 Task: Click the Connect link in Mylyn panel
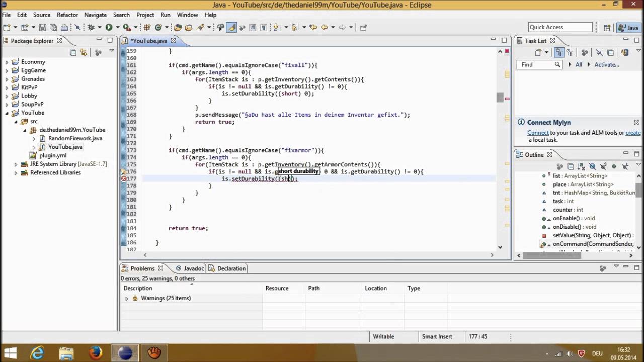pos(538,133)
